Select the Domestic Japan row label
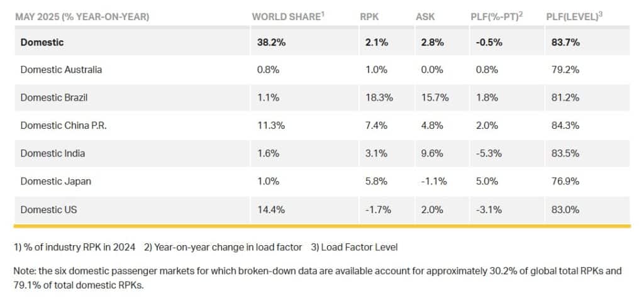 56,182
